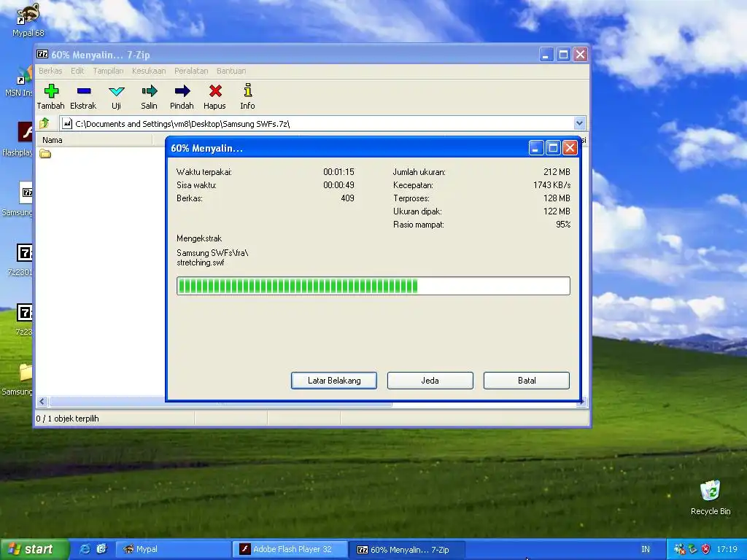Viewport: 747px width, 560px height.
Task: Click the Batal (cancel) button
Action: click(527, 381)
